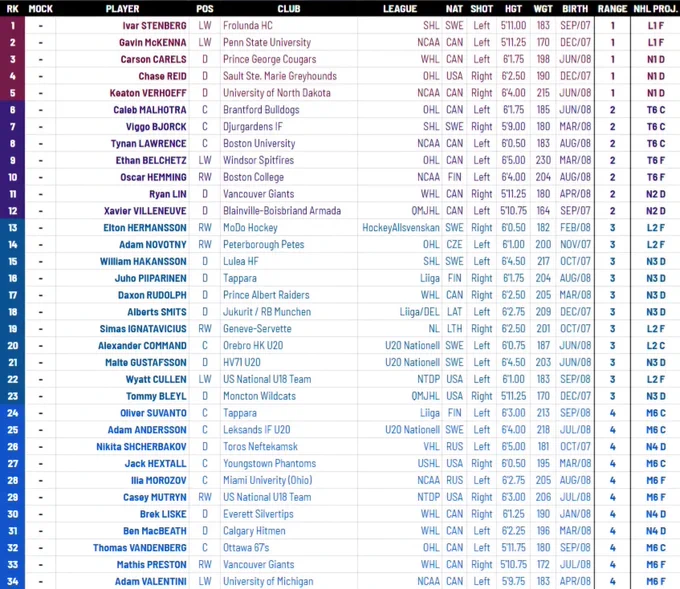Screen dimensions: 680x589
Task: Click league cell HockeyAllsvenskan
Action: pyautogui.click(x=401, y=228)
